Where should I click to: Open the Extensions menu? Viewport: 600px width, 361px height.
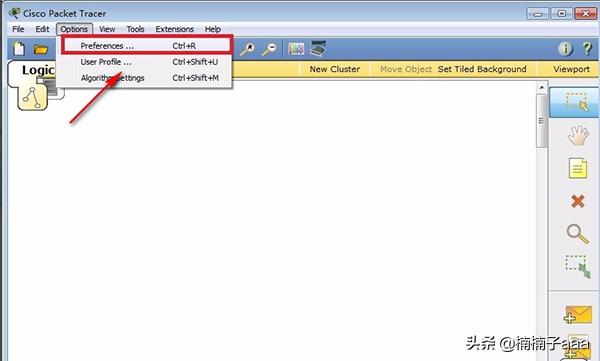coord(174,29)
